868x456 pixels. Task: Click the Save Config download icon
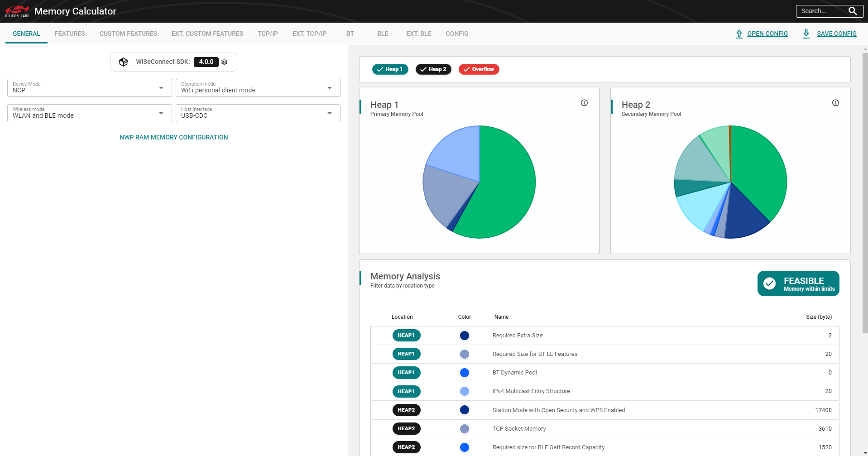coord(806,34)
